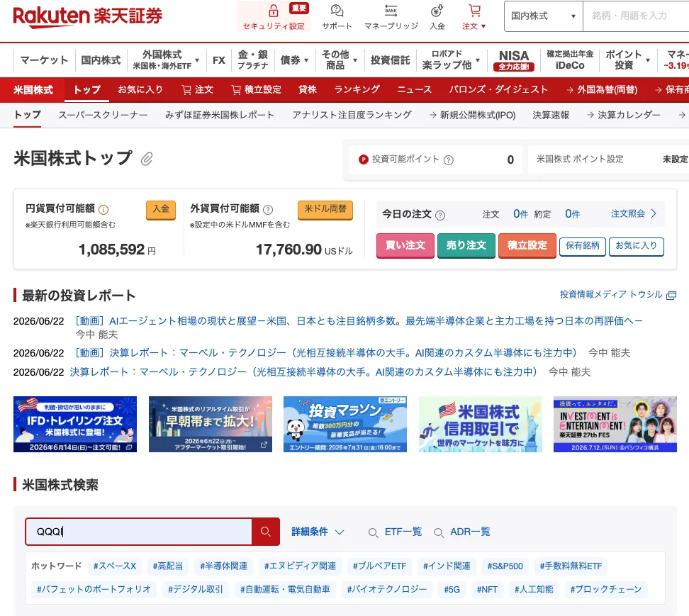Click external window icon beside トウシル
The height and width of the screenshot is (616, 689).
pos(671,296)
